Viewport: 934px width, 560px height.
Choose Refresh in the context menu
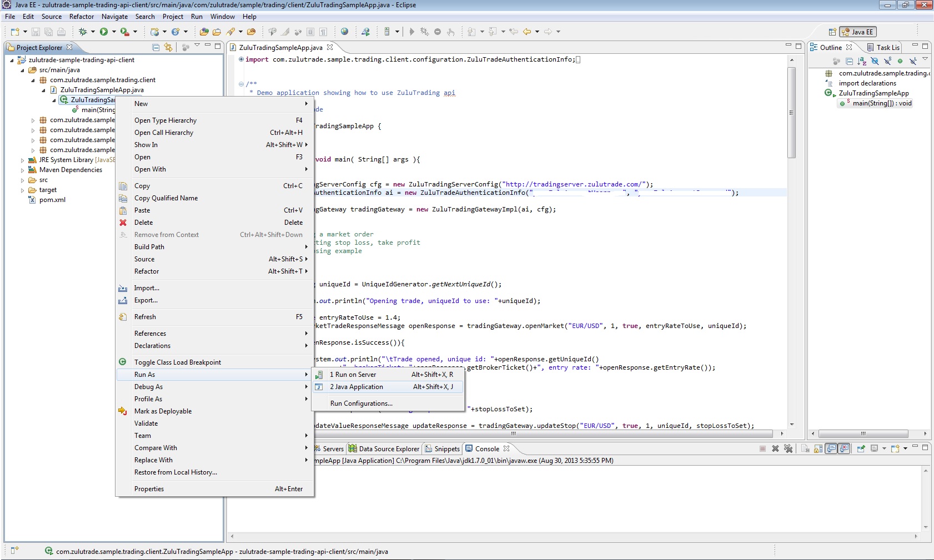[145, 317]
